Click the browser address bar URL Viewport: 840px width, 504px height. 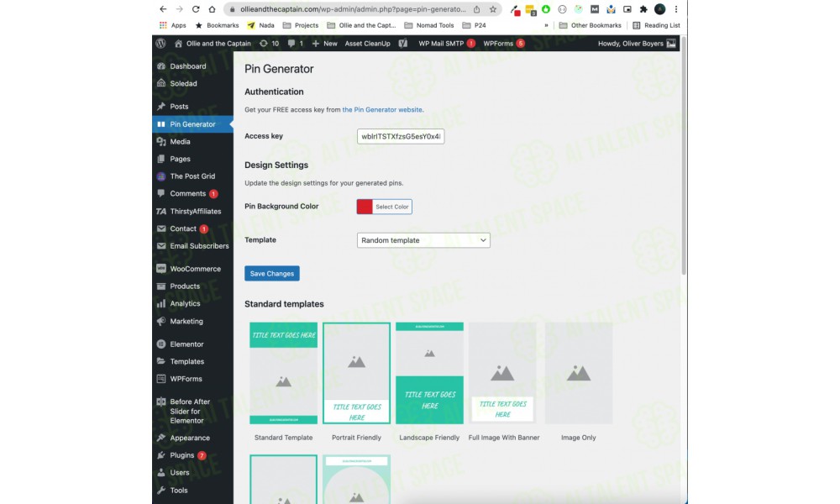(x=353, y=9)
